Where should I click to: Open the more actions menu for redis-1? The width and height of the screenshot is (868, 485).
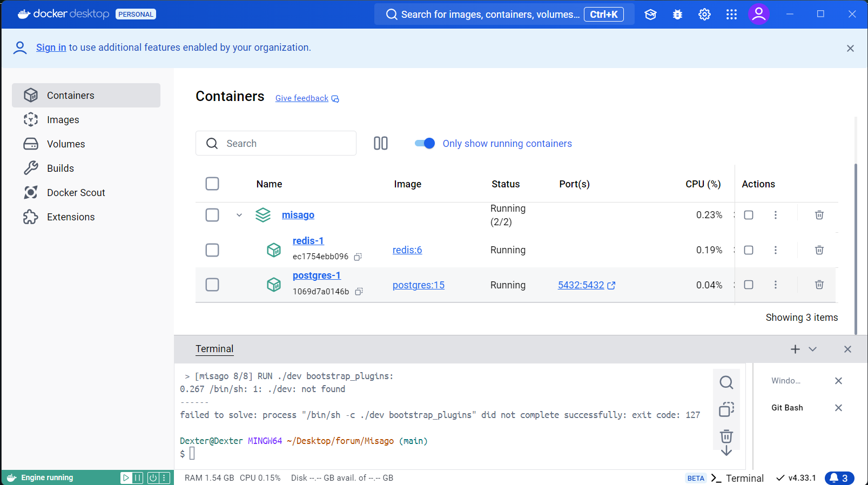point(776,250)
